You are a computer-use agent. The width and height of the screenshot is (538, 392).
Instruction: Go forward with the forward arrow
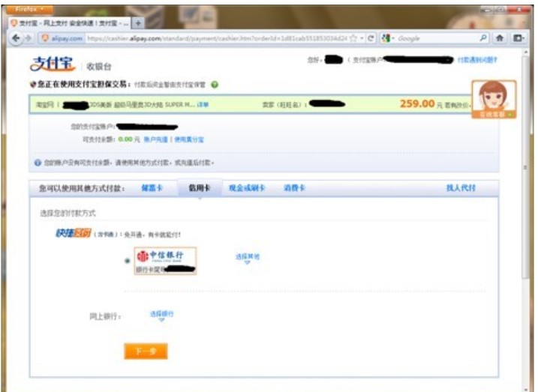point(29,38)
